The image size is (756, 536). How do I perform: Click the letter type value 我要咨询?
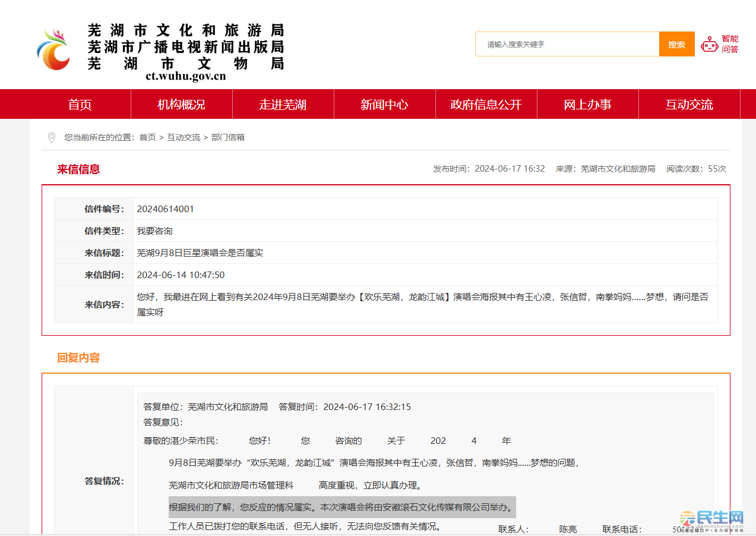coord(154,231)
